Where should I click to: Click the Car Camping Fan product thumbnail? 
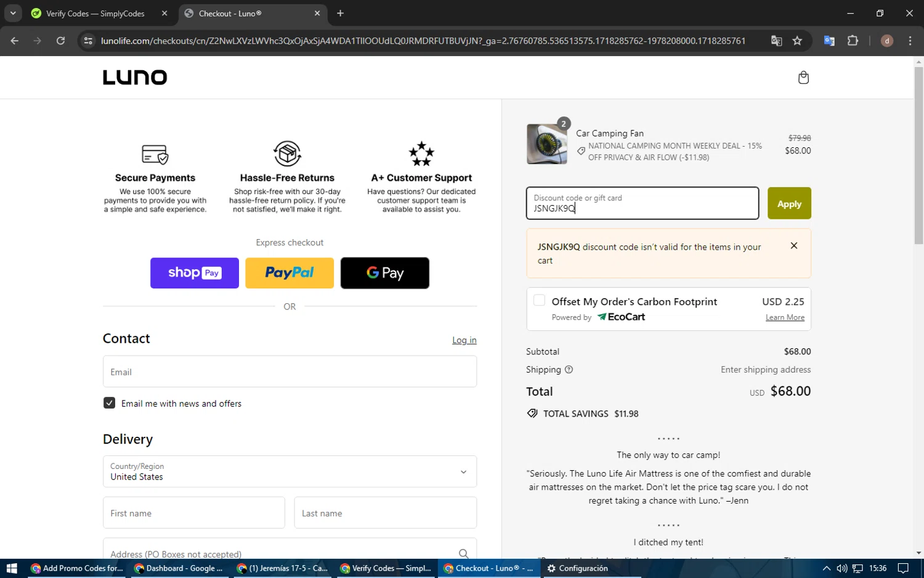click(x=547, y=144)
